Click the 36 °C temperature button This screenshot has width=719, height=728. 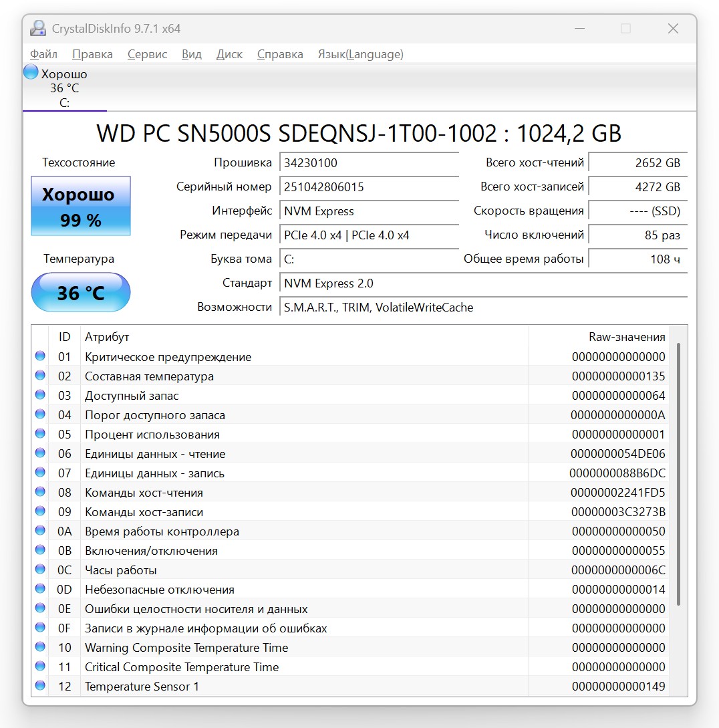pos(81,293)
